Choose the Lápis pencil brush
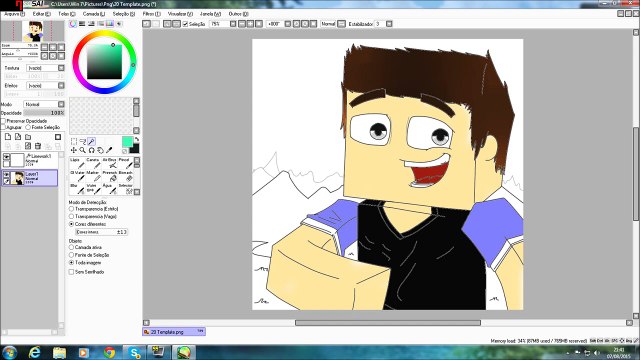The image size is (640, 360). tap(77, 163)
